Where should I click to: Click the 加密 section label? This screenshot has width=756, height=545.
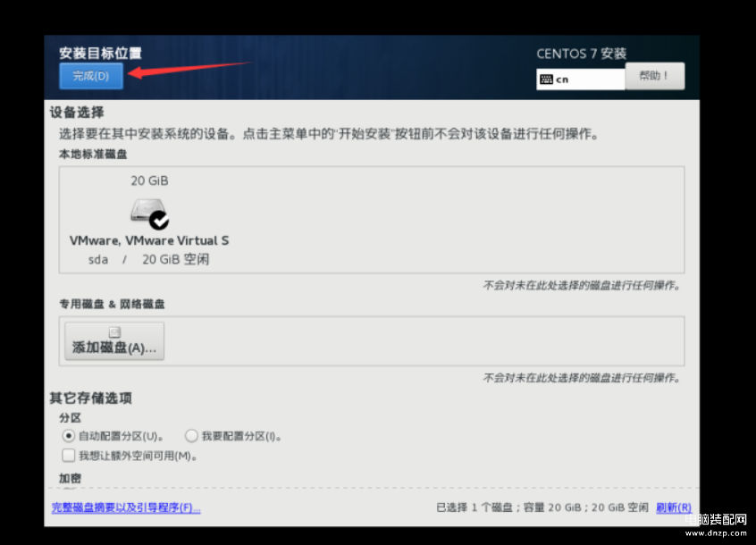(x=70, y=479)
